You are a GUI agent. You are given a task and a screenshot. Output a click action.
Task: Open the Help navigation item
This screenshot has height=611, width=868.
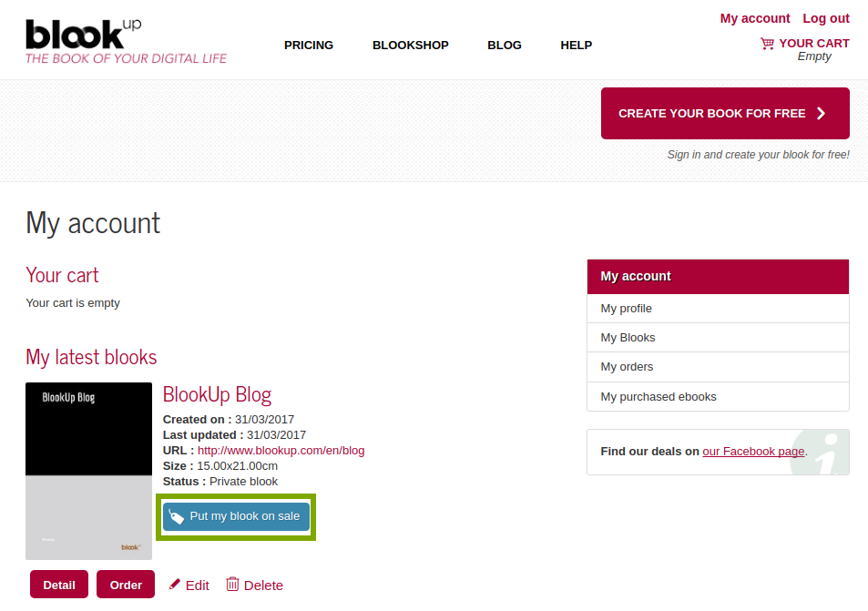pos(577,46)
